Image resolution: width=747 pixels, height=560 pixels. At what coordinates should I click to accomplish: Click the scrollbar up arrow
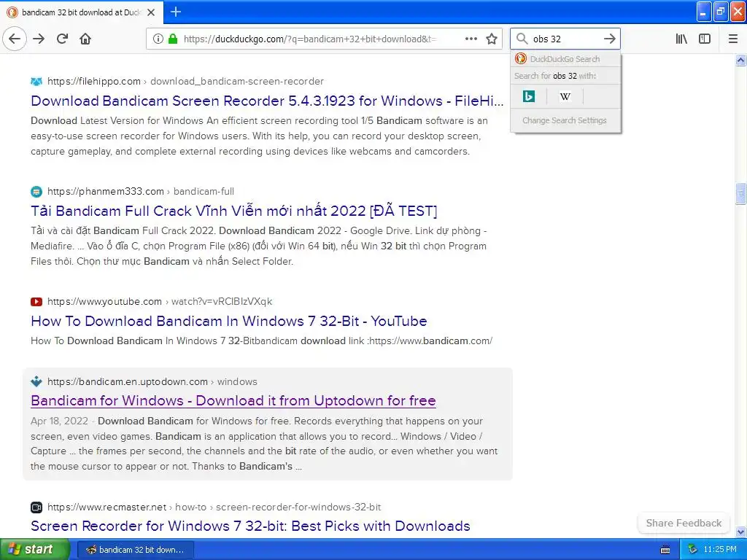[740, 60]
